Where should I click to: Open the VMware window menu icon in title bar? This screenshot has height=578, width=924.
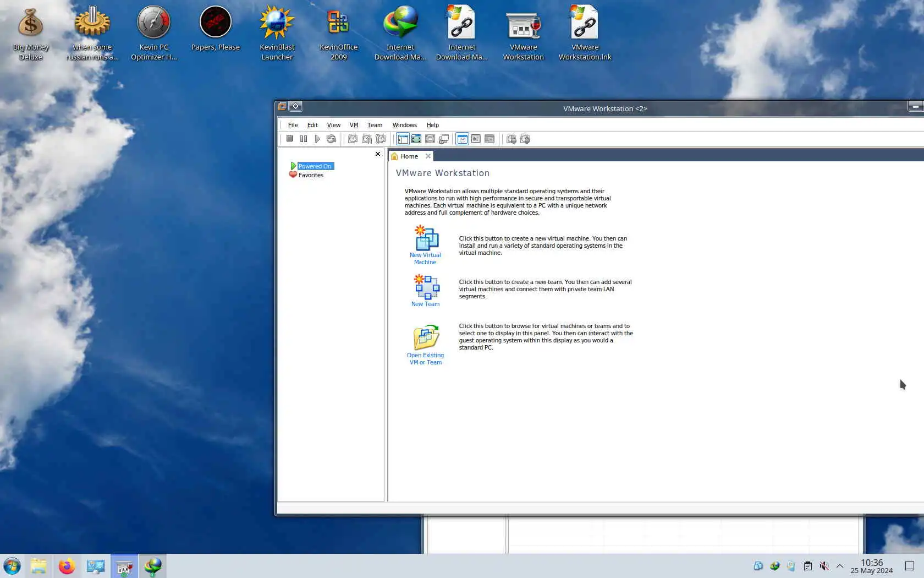coord(282,106)
